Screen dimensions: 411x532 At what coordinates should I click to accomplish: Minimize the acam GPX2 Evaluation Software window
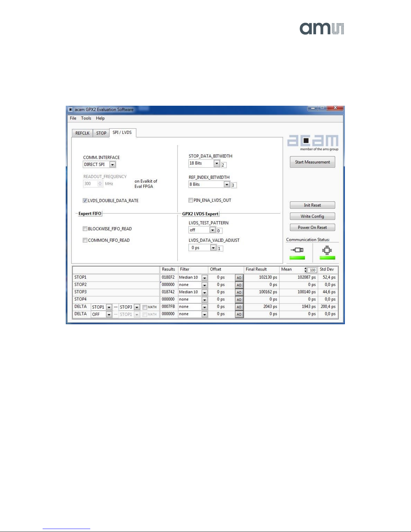pos(313,108)
